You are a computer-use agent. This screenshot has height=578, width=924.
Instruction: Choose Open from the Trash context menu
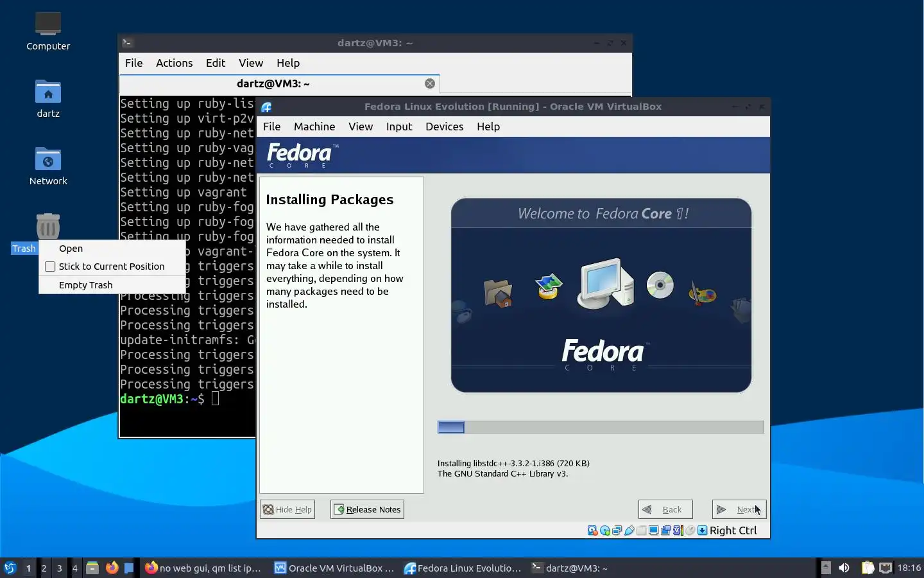tap(112, 249)
